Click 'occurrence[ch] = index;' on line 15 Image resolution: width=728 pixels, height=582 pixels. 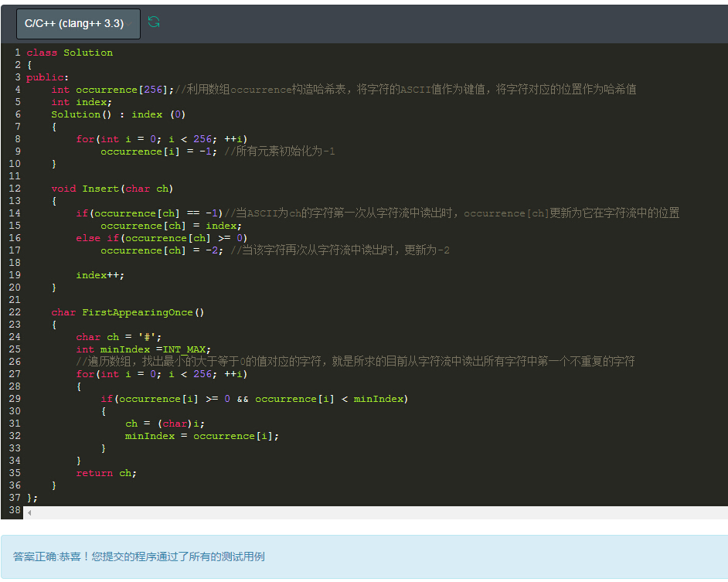[172, 226]
